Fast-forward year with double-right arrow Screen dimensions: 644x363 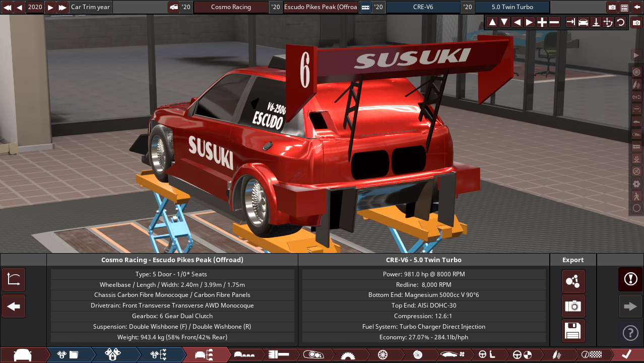coord(62,7)
